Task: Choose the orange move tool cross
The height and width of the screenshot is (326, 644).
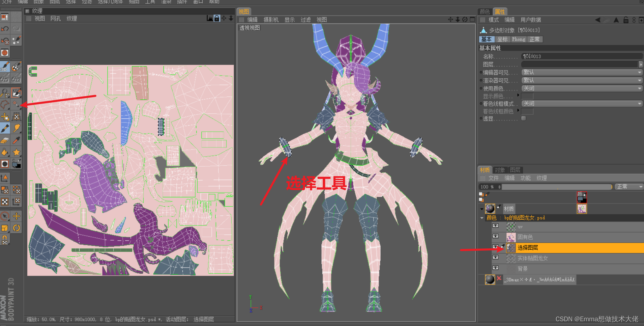Action: tap(16, 216)
